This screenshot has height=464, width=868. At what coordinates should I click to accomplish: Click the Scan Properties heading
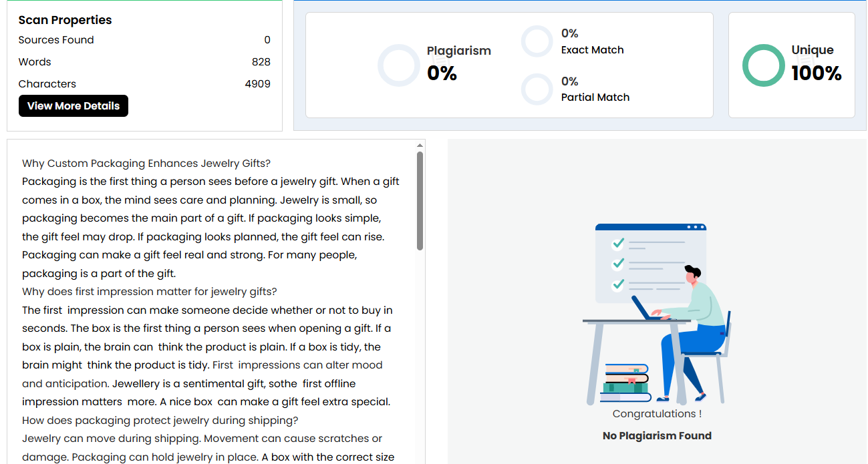click(x=65, y=20)
